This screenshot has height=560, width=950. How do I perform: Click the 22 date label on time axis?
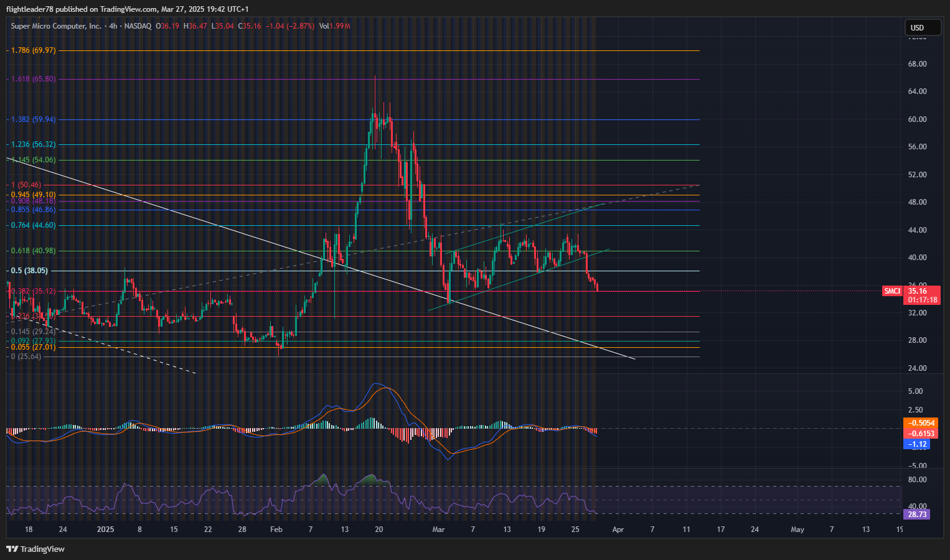(208, 530)
